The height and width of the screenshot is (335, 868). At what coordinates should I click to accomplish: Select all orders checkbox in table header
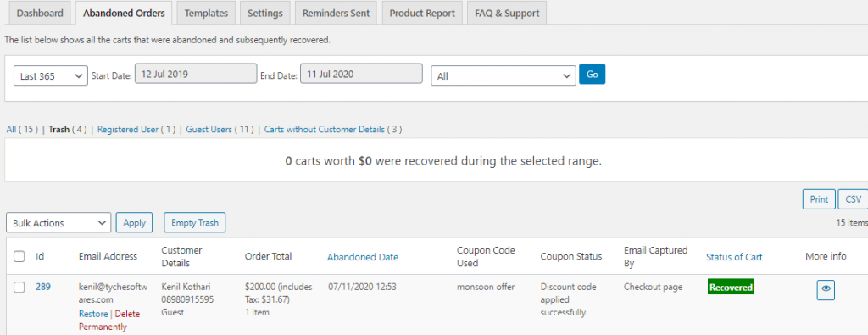(x=19, y=256)
